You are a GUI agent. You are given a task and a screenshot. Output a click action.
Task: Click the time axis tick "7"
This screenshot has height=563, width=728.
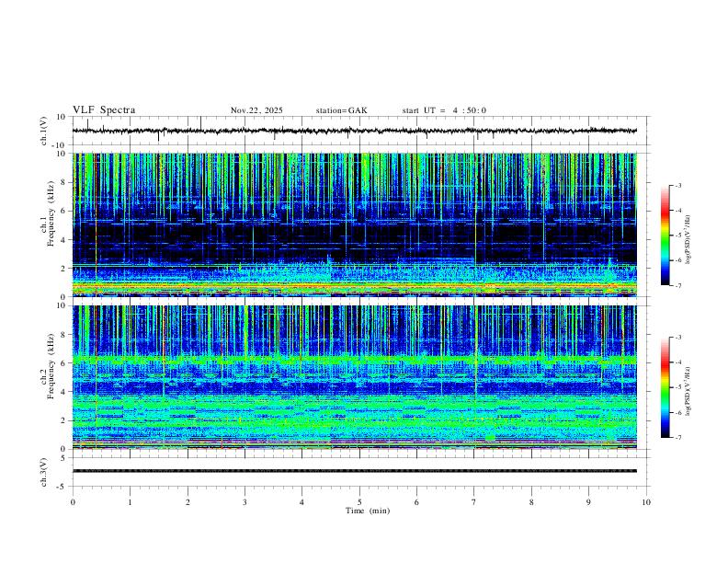pyautogui.click(x=474, y=502)
